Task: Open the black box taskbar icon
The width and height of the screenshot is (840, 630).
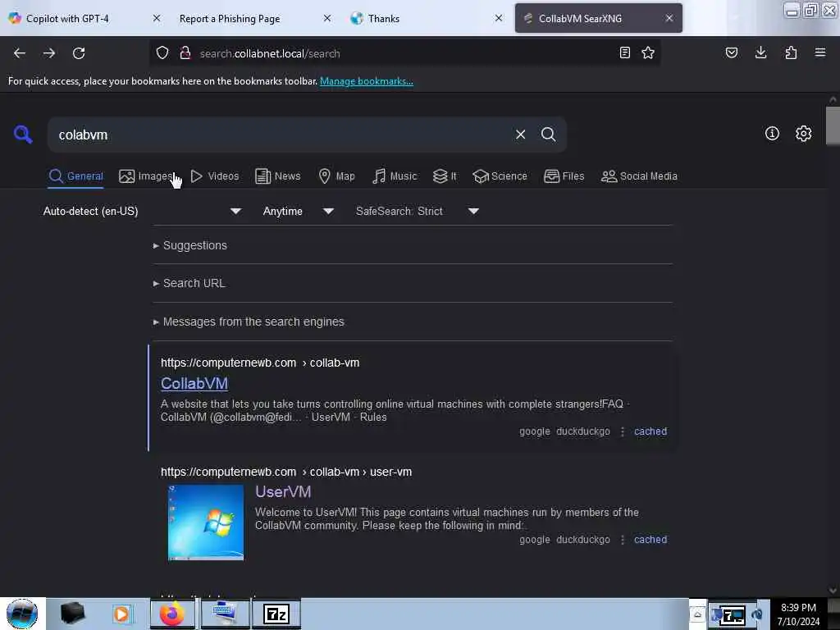Action: [72, 614]
